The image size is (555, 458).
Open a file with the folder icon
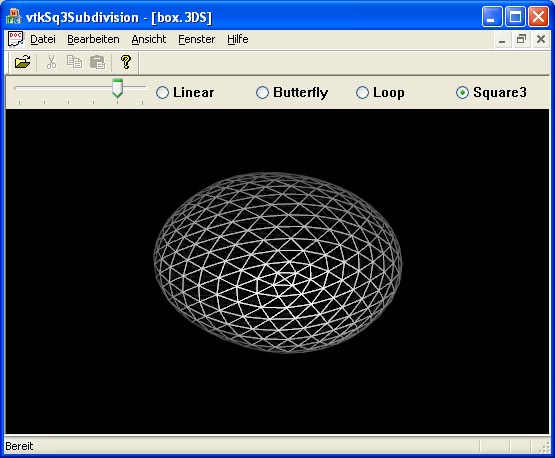pyautogui.click(x=23, y=62)
